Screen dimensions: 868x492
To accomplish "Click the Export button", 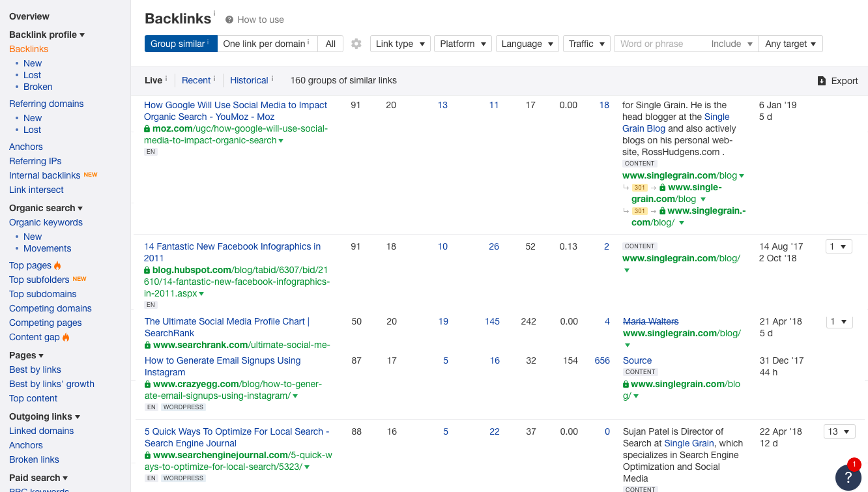I will click(838, 81).
